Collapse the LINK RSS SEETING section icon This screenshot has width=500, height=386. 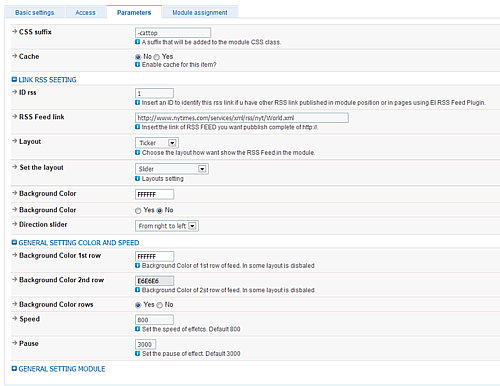pyautogui.click(x=14, y=79)
